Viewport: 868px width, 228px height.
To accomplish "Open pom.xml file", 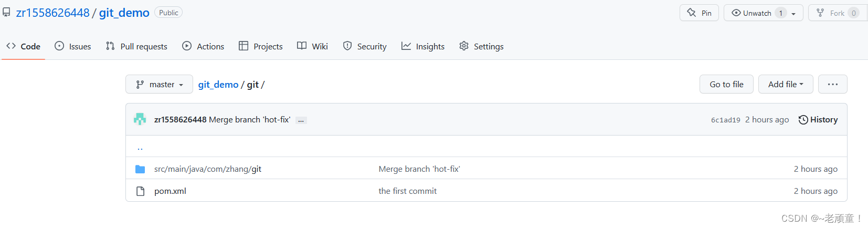I will (170, 191).
